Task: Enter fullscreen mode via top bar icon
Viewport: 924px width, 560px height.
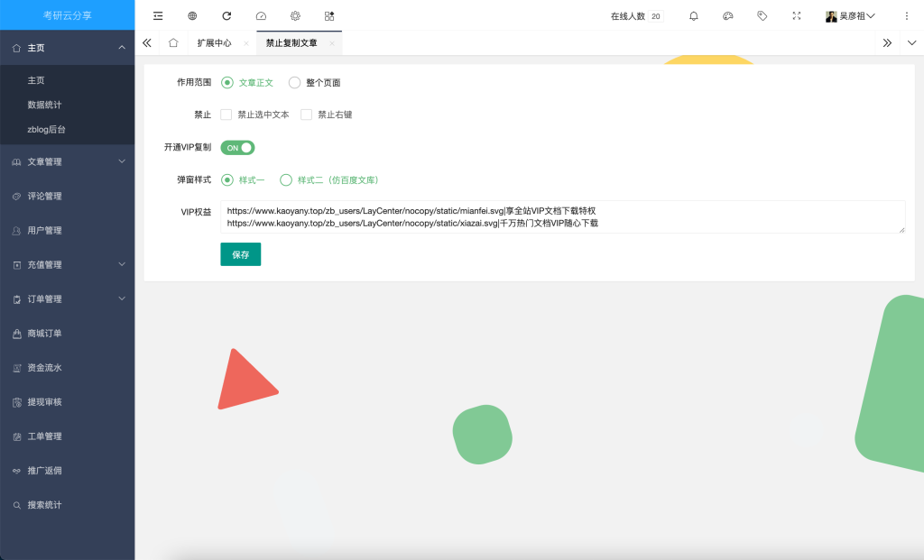Action: click(796, 15)
